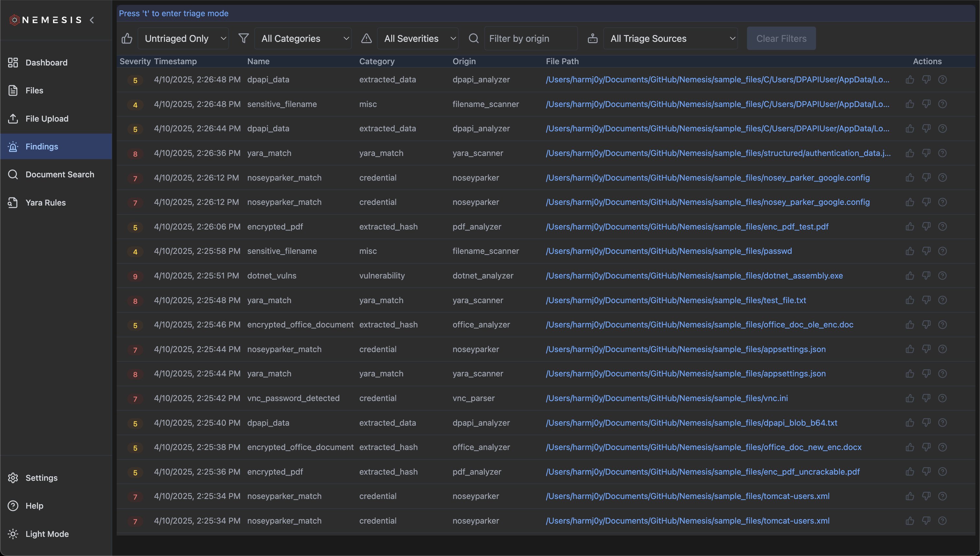This screenshot has height=556, width=980.
Task: Open the All Triage Sources dropdown
Action: click(670, 39)
